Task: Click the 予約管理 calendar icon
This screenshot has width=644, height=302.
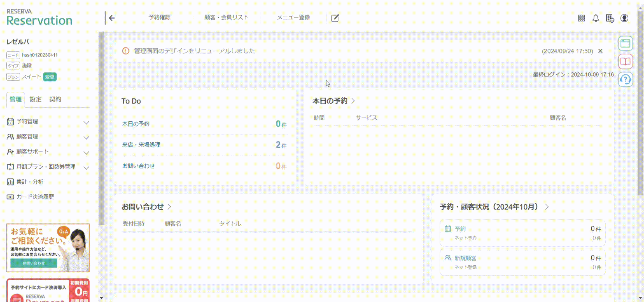Action: click(x=10, y=121)
